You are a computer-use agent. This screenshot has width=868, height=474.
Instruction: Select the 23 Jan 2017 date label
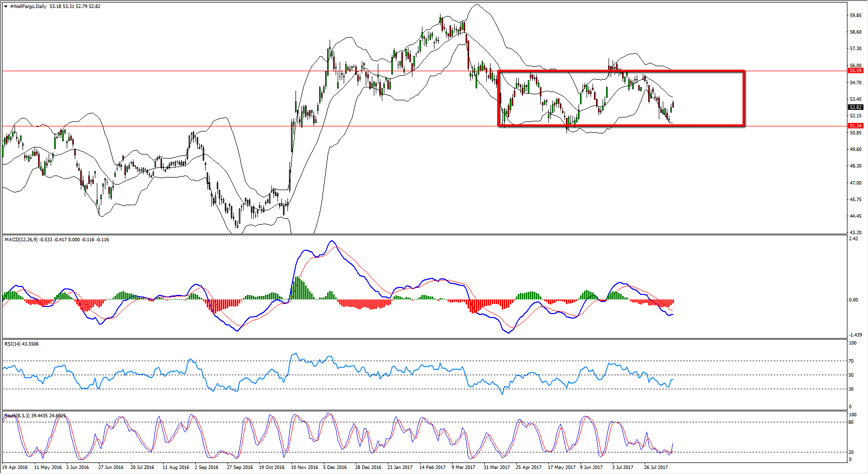(400, 467)
